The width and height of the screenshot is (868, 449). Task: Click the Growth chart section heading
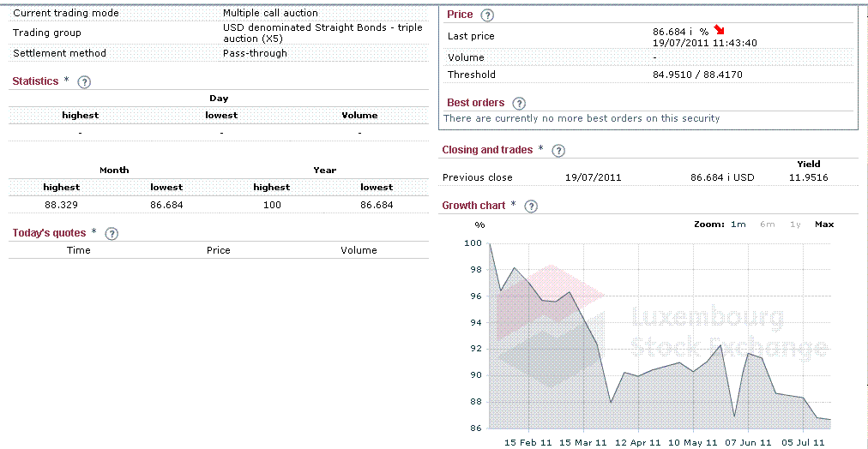[x=473, y=206]
